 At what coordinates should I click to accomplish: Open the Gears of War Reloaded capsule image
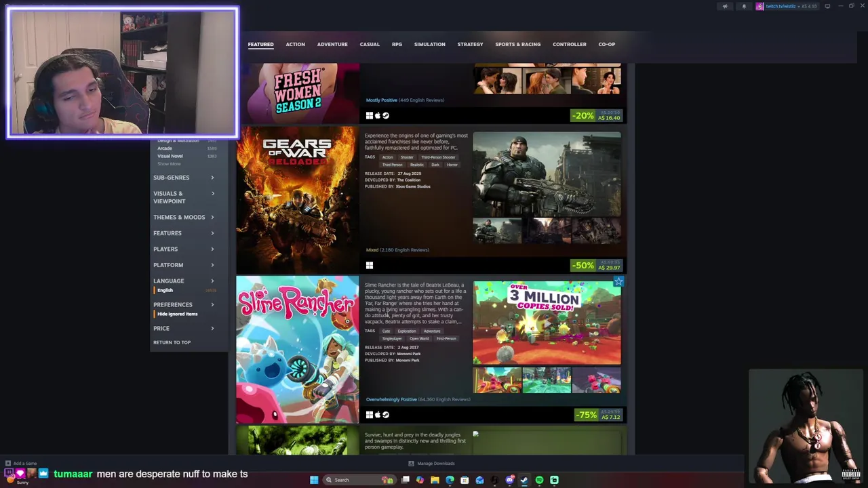tap(297, 199)
